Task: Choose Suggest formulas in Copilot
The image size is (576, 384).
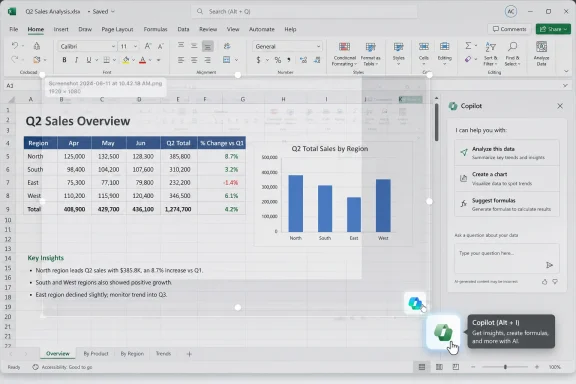Action: [x=507, y=204]
